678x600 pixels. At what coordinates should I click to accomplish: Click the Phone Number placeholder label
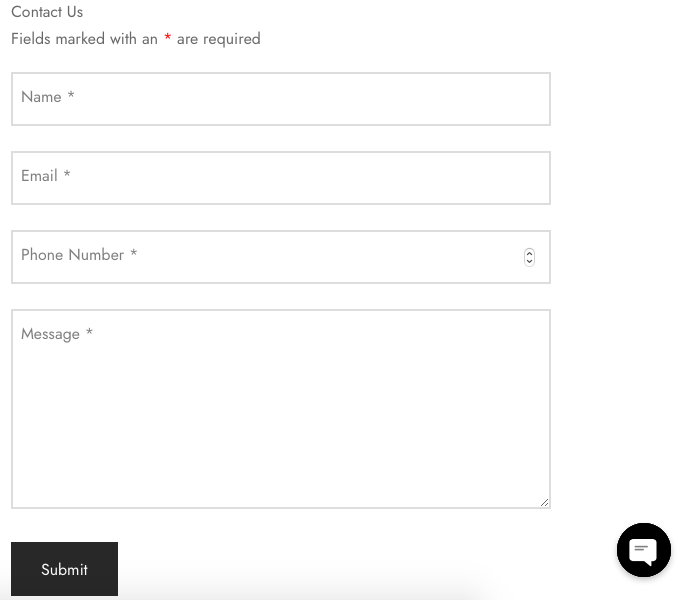(x=73, y=255)
